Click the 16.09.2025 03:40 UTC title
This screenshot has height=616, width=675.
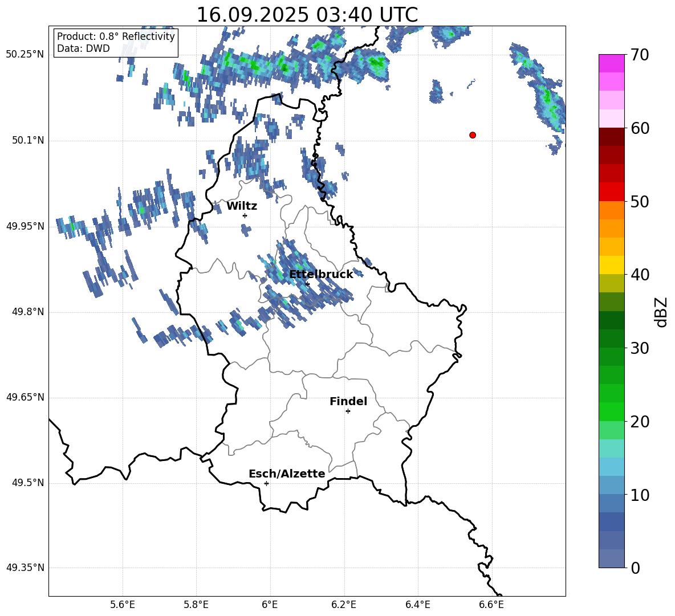point(307,15)
